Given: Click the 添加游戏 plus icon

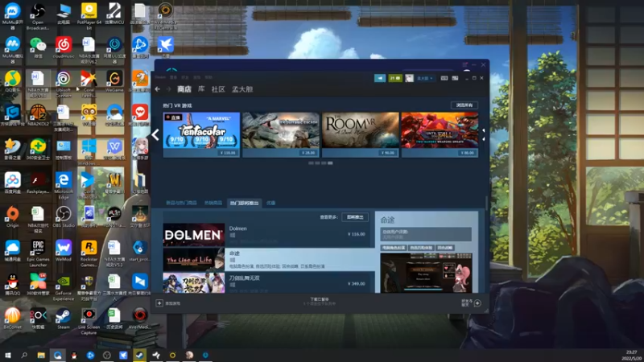Looking at the screenshot, I should 159,303.
